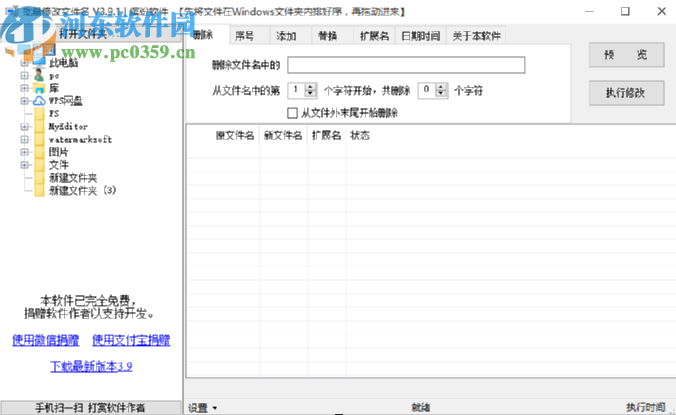
Task: Select the FS tree item
Action: point(53,114)
